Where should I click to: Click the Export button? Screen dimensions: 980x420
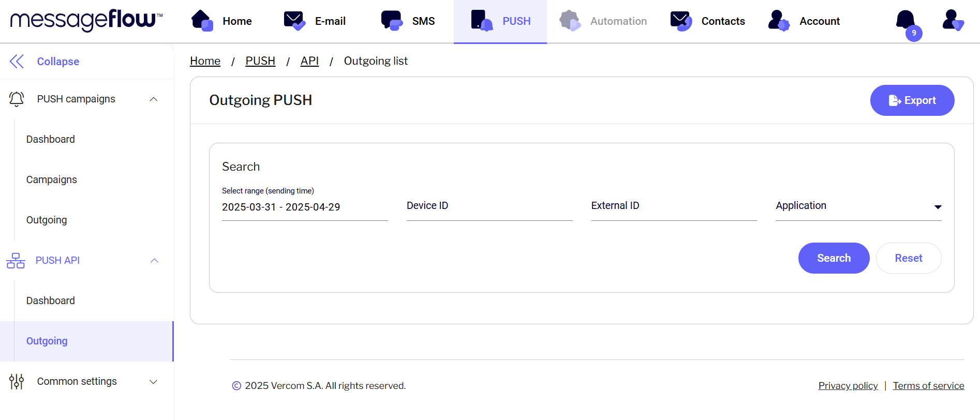coord(912,100)
